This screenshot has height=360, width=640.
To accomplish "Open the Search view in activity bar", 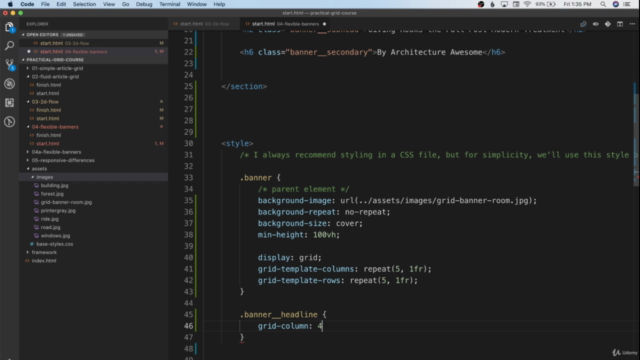I will (x=9, y=45).
